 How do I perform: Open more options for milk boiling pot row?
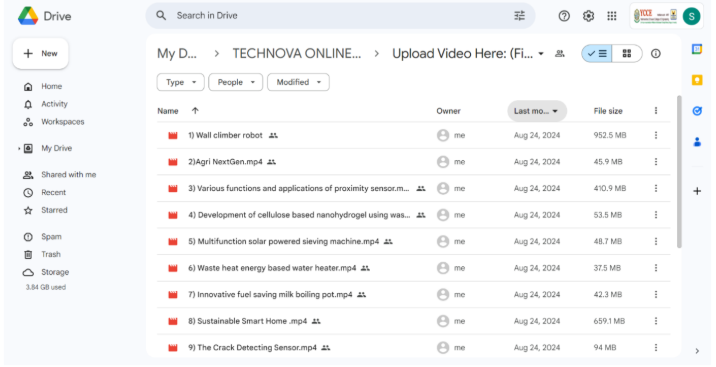(x=656, y=294)
